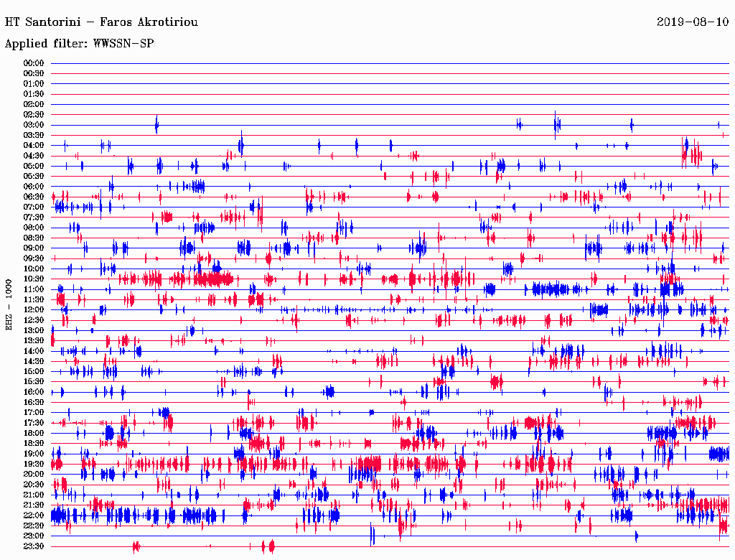This screenshot has width=735, height=560.
Task: Select the 09:00 time label
Action: click(34, 248)
